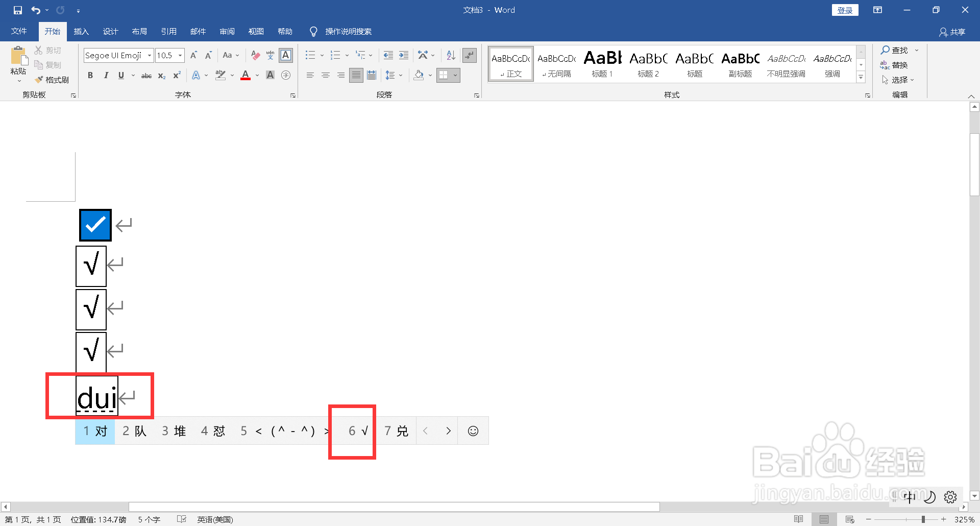980x526 pixels.
Task: Click 查找 to find text
Action: tap(894, 50)
